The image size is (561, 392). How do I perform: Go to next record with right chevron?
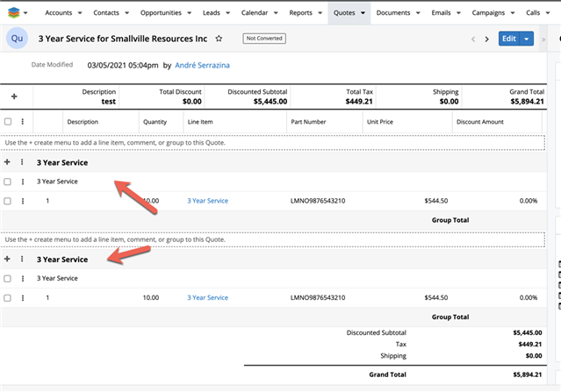point(486,39)
